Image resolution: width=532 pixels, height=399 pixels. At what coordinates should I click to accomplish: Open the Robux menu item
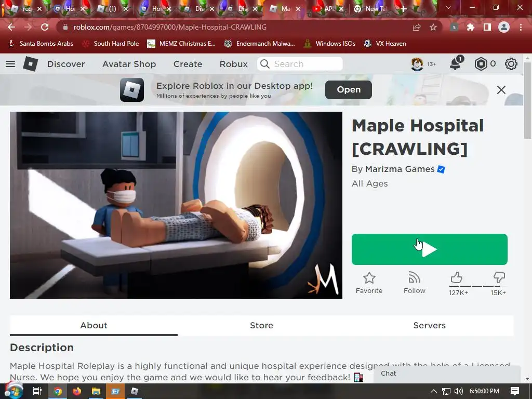tap(233, 64)
